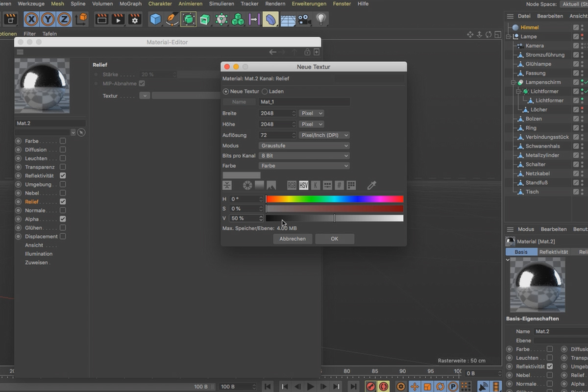Switch color mode to RGB

(x=292, y=185)
